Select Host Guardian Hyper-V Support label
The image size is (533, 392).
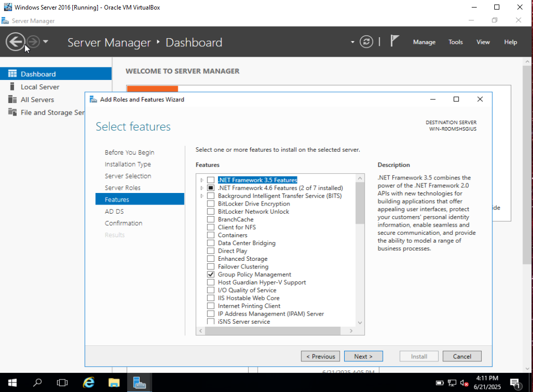click(x=262, y=282)
